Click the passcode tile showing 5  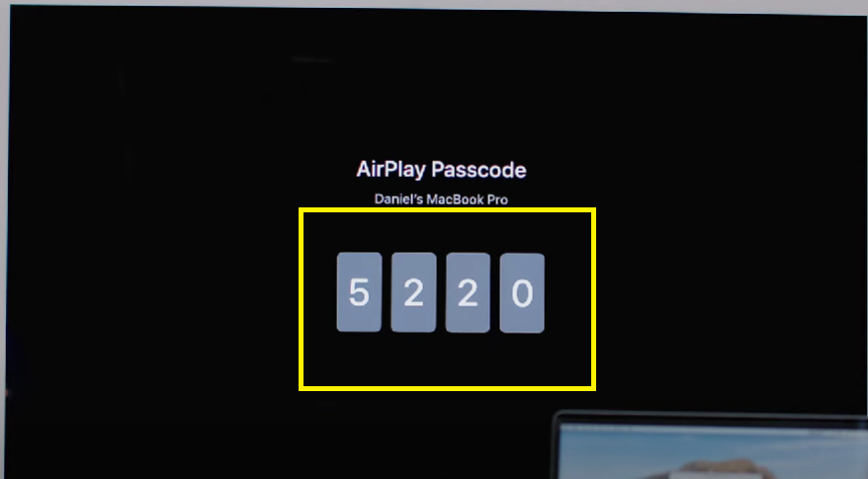pos(359,292)
